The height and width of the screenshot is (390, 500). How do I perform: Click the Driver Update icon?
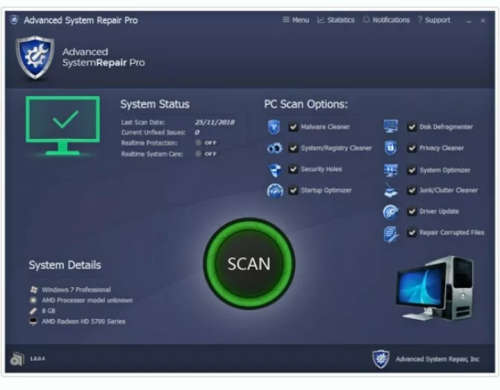tap(391, 212)
